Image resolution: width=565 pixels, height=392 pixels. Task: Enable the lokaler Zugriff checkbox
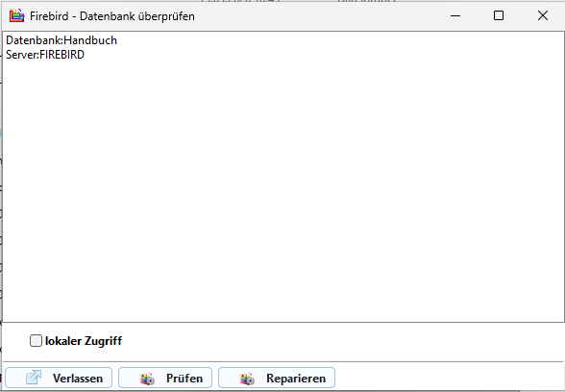[x=36, y=340]
